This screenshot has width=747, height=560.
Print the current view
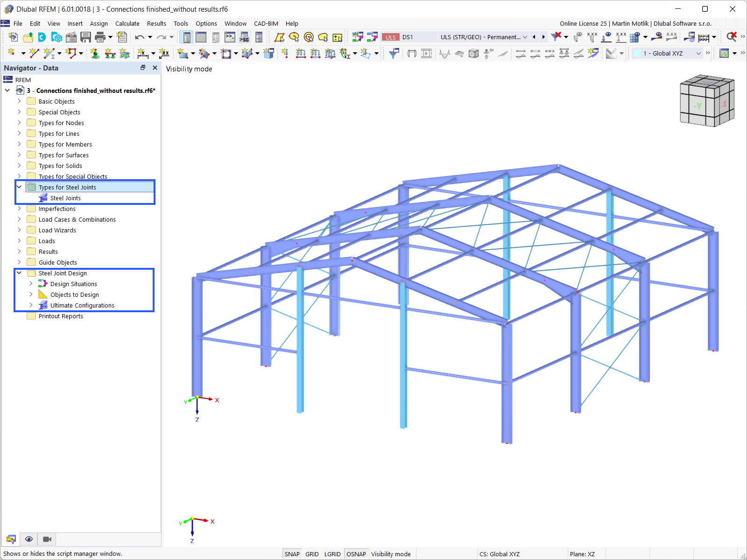(x=99, y=37)
